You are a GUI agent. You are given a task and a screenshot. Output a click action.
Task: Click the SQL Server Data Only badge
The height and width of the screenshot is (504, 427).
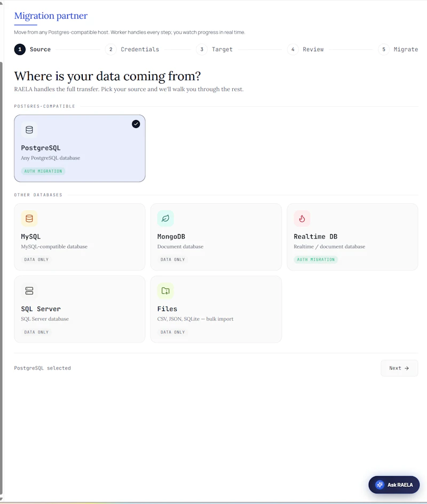point(36,332)
